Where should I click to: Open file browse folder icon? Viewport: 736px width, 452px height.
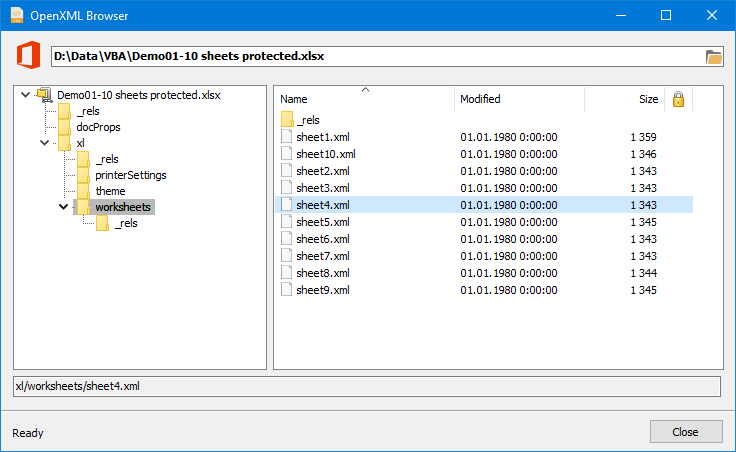[713, 57]
